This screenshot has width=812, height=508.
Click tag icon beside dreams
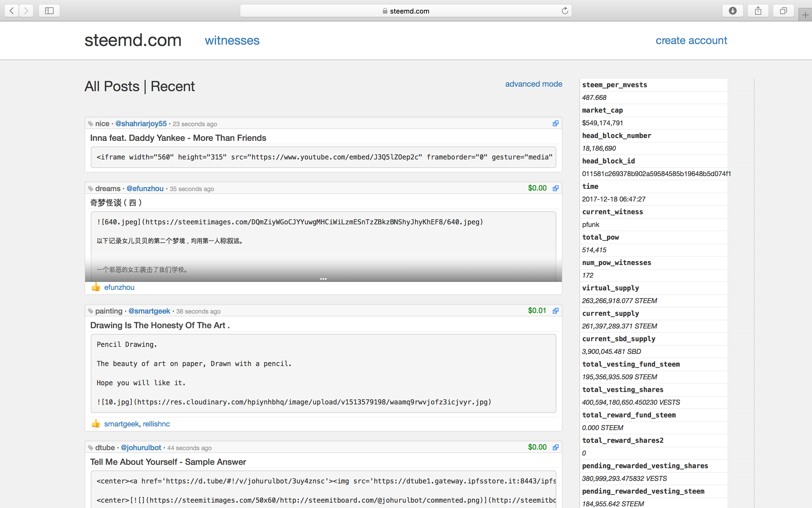tap(90, 189)
